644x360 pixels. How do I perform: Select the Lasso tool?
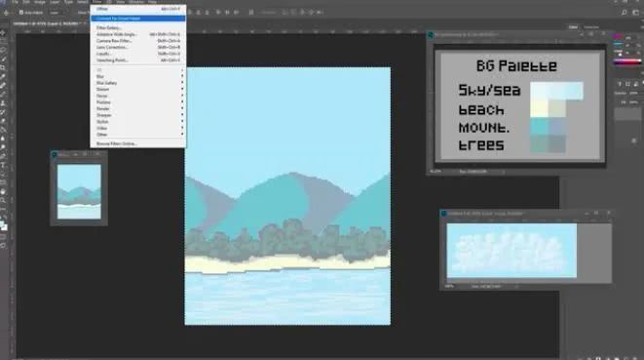click(3, 50)
